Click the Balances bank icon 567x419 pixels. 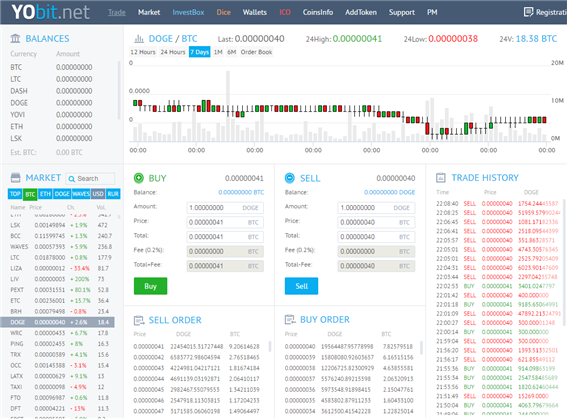tap(15, 38)
